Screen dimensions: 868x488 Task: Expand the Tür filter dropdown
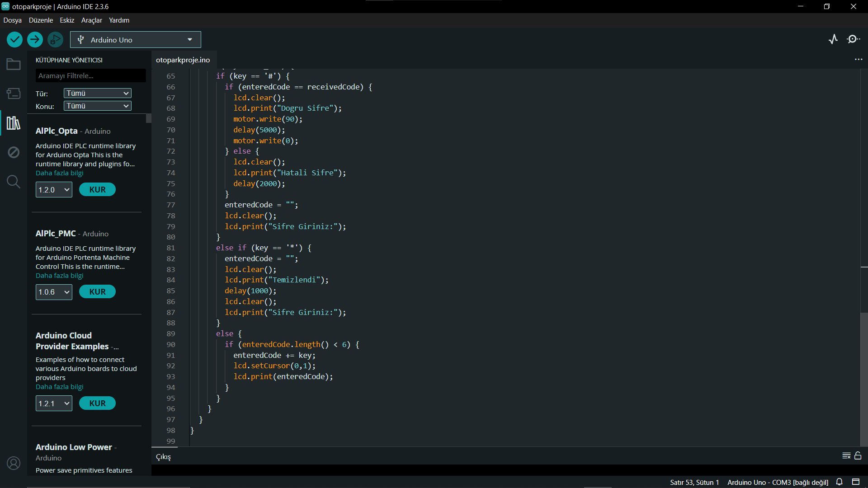pos(98,93)
